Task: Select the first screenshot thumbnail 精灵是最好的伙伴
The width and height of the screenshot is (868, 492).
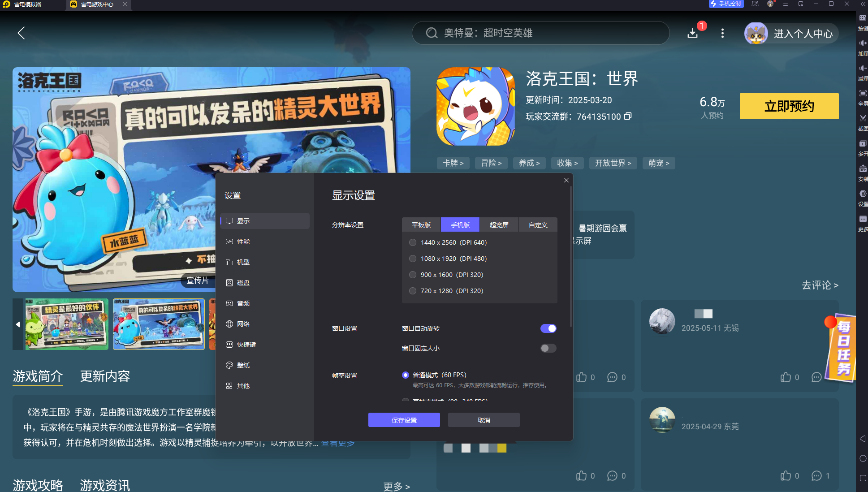Action: pos(66,324)
